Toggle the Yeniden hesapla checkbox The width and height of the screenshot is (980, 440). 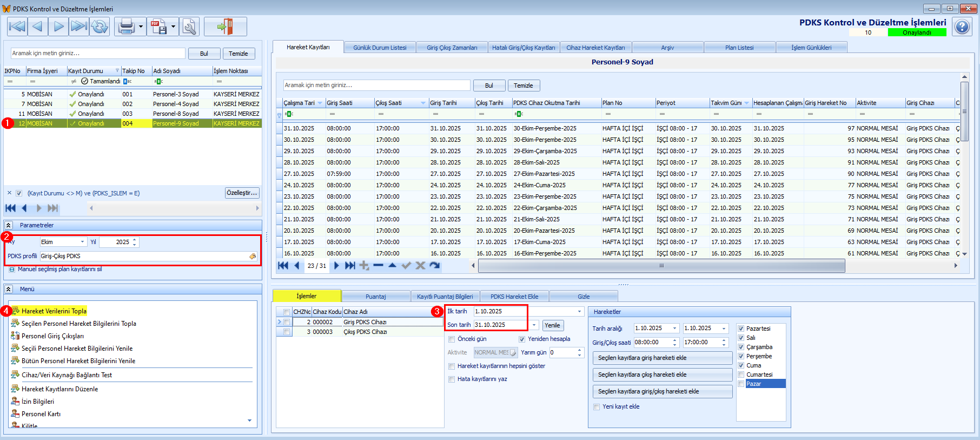[522, 339]
